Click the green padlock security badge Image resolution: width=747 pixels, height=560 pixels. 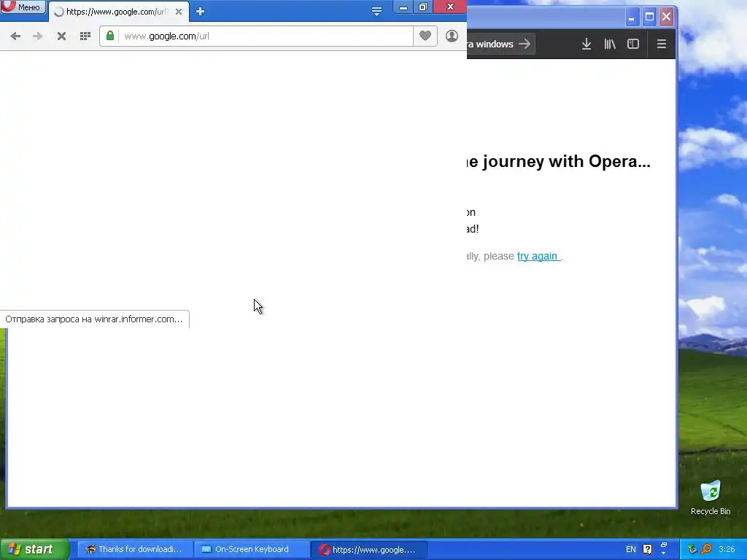110,36
